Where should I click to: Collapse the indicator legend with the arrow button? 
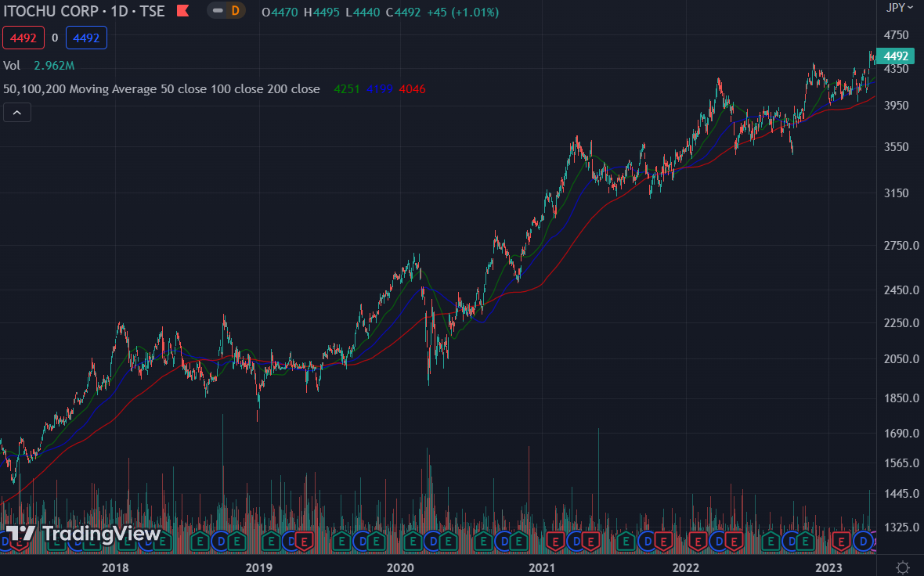(17, 113)
